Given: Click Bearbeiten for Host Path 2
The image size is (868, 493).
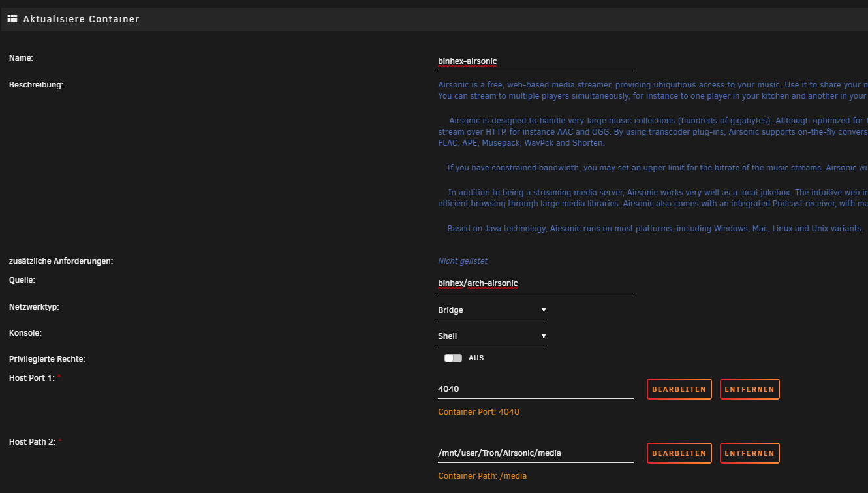Looking at the screenshot, I should click(679, 453).
